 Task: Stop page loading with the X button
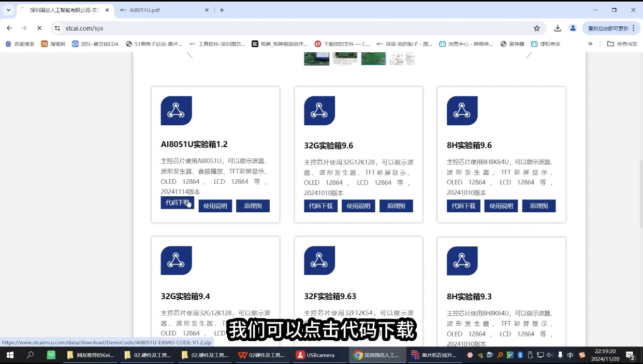[39, 28]
